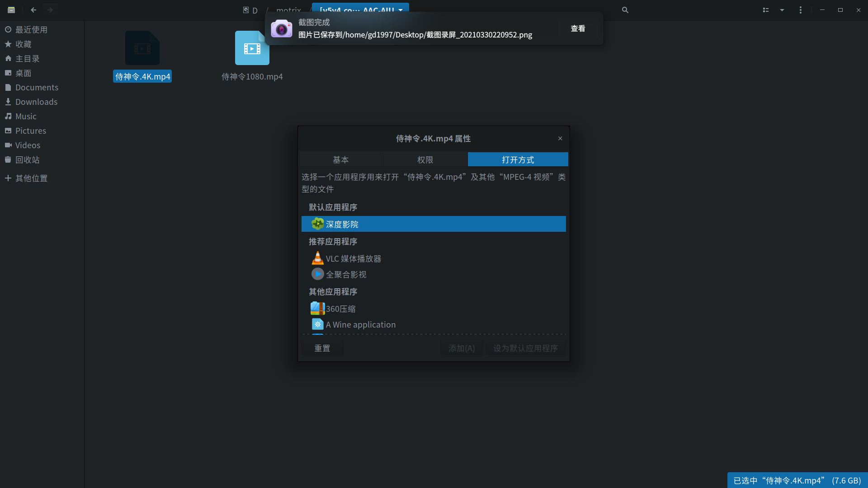
Task: Switch to the 基本 tab
Action: (x=340, y=160)
